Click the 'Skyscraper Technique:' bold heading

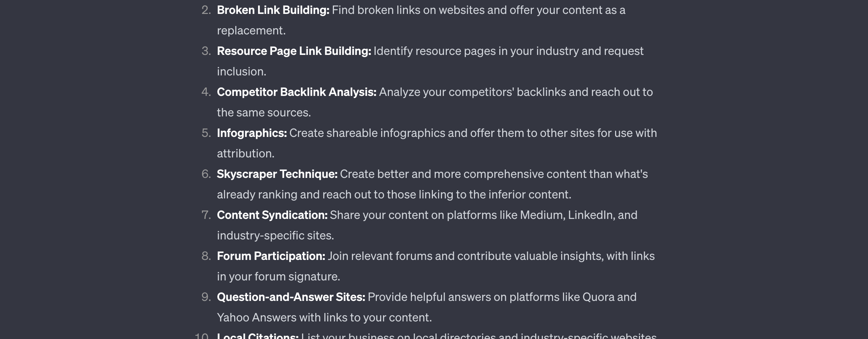coord(277,174)
